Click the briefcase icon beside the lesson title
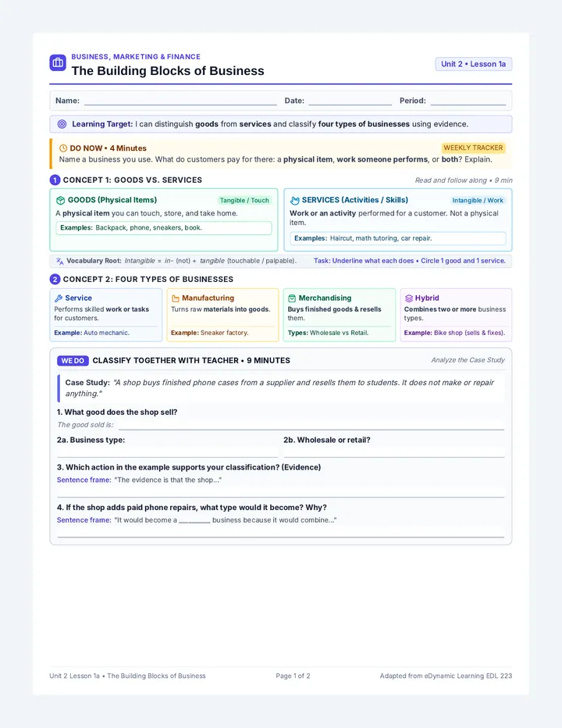The height and width of the screenshot is (728, 562). tap(58, 62)
